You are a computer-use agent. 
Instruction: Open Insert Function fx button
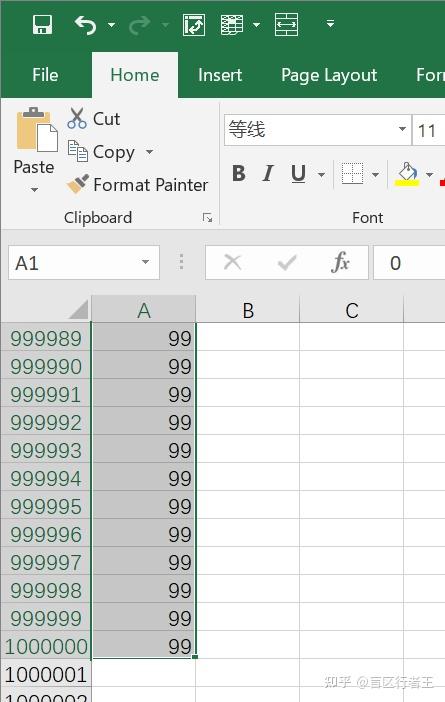point(340,262)
